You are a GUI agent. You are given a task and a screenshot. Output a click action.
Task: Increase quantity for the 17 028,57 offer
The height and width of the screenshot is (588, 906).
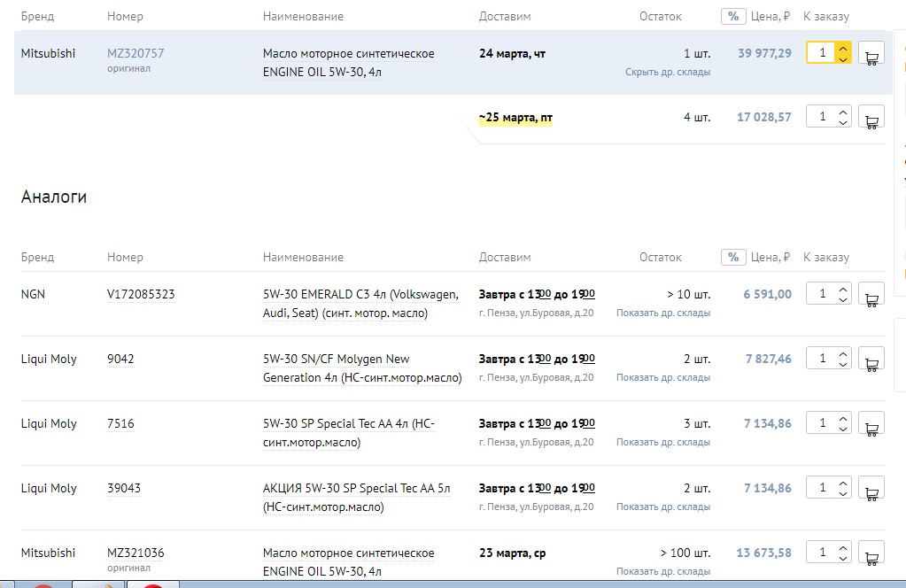(x=843, y=112)
